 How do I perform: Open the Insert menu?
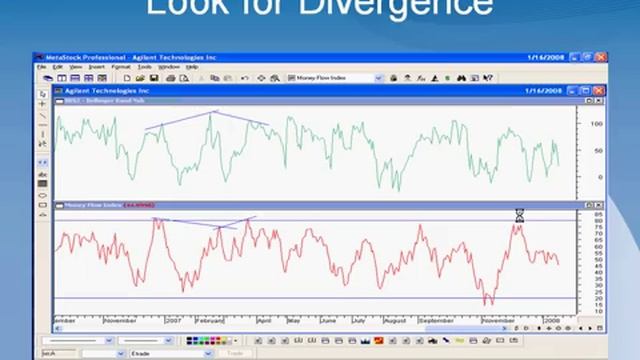coord(97,67)
